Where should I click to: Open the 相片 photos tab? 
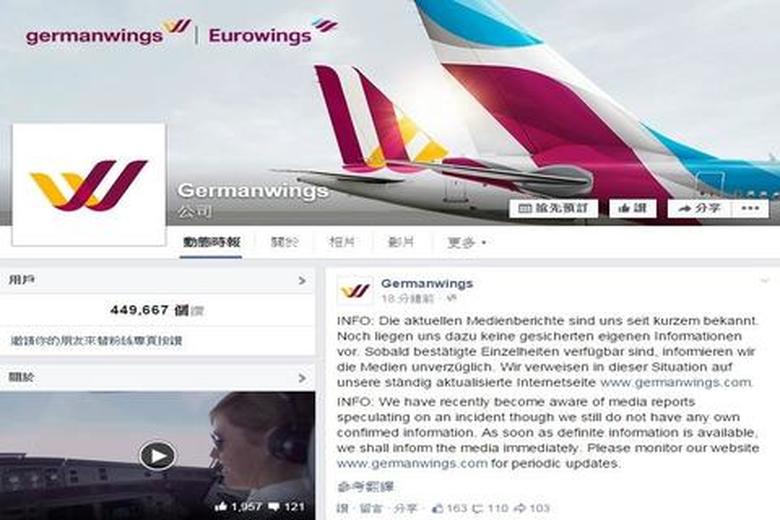tap(342, 243)
